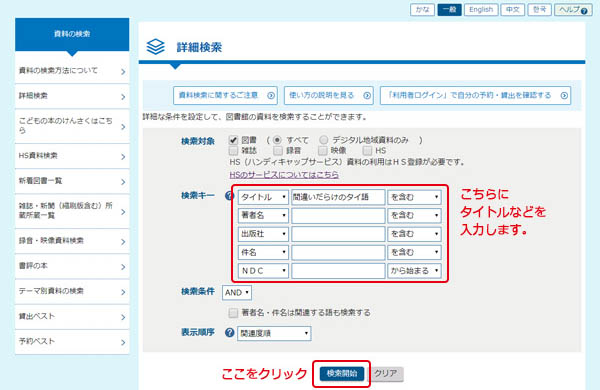Click the 資料の検索 sidebar header

(72, 34)
